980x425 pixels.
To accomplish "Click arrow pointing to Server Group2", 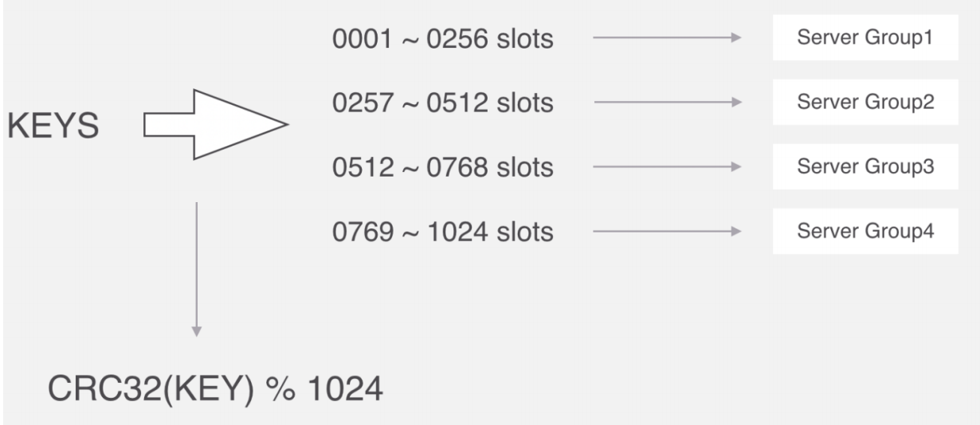I will 668,102.
